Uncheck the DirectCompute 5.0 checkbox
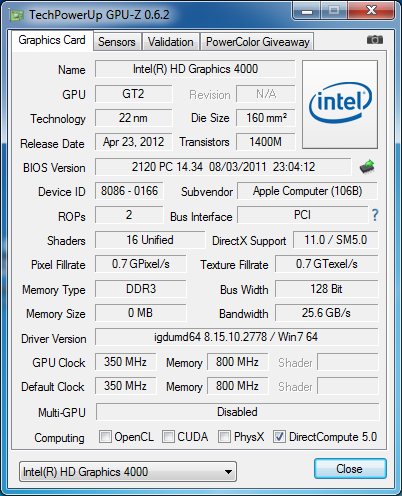The image size is (402, 496). [x=279, y=437]
